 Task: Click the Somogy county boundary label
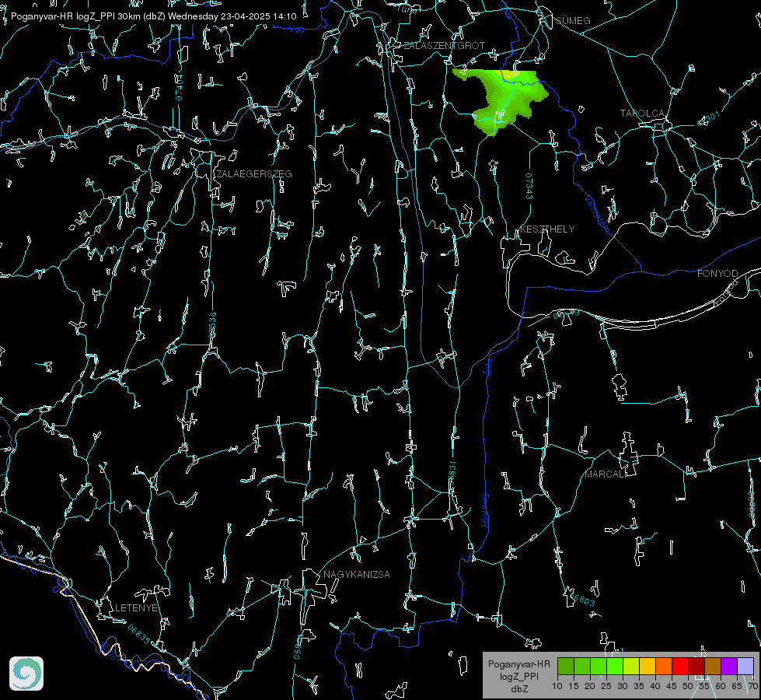(x=485, y=511)
